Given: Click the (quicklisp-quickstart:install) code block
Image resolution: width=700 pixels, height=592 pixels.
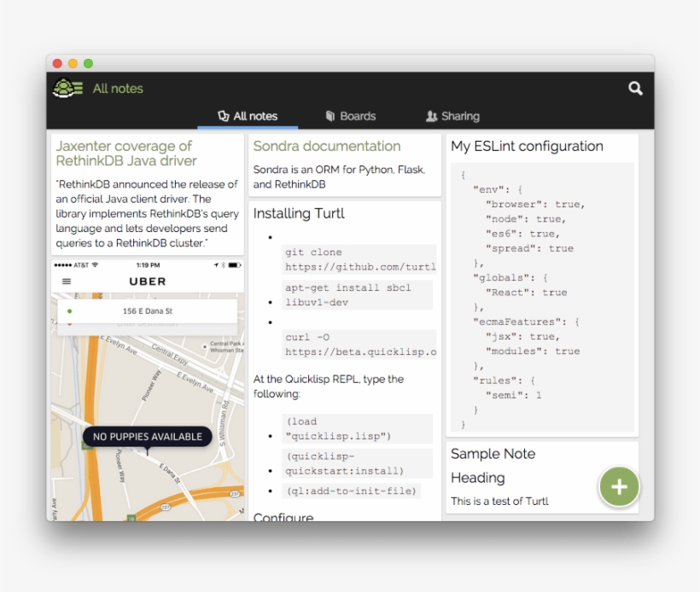Looking at the screenshot, I should pos(357,463).
